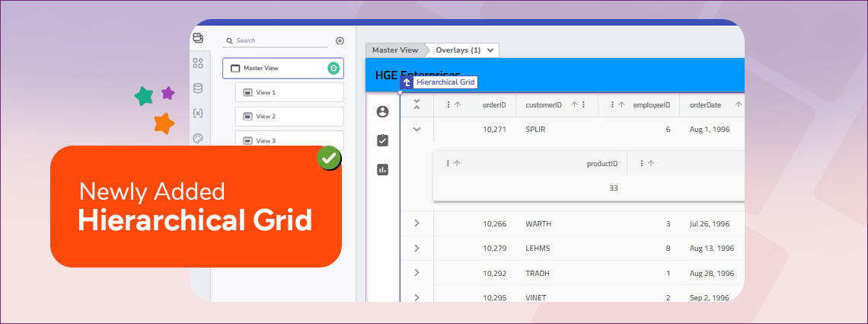Select View 2 in views list

(289, 117)
